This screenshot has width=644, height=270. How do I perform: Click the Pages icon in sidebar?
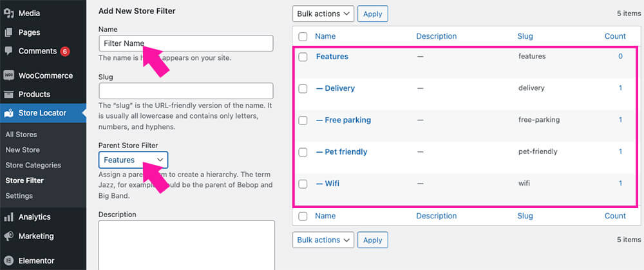click(x=9, y=32)
